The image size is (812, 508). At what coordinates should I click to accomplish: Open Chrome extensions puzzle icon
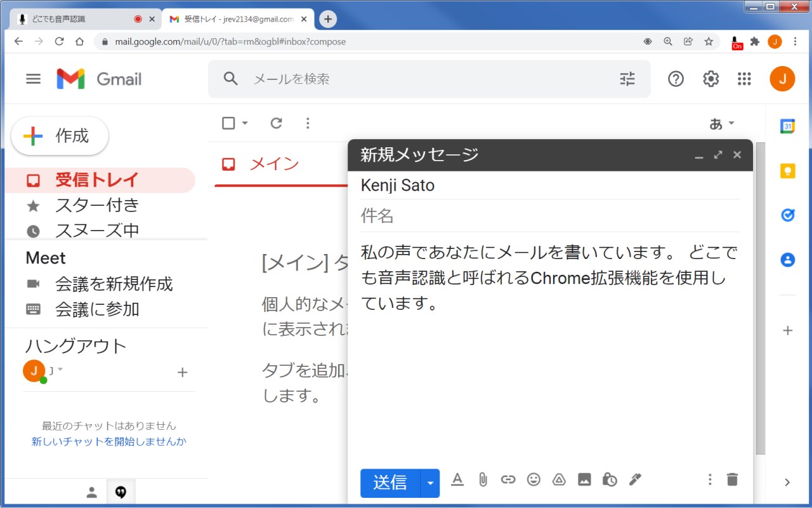[x=755, y=41]
